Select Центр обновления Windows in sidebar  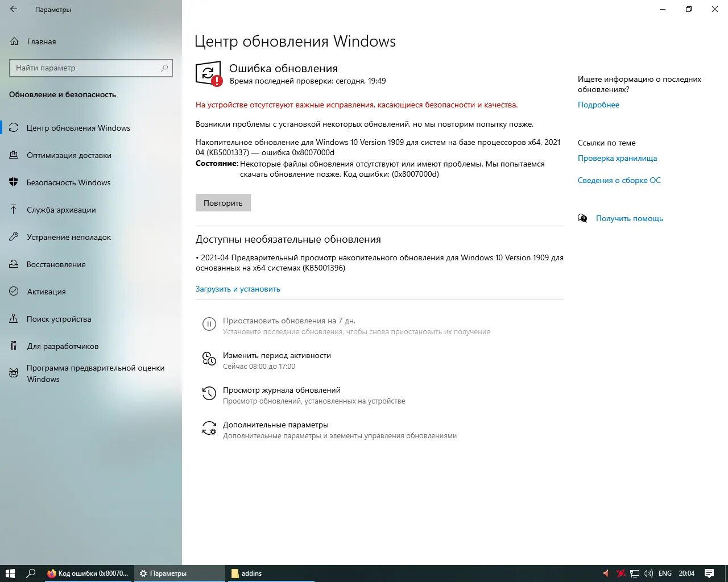(x=78, y=128)
